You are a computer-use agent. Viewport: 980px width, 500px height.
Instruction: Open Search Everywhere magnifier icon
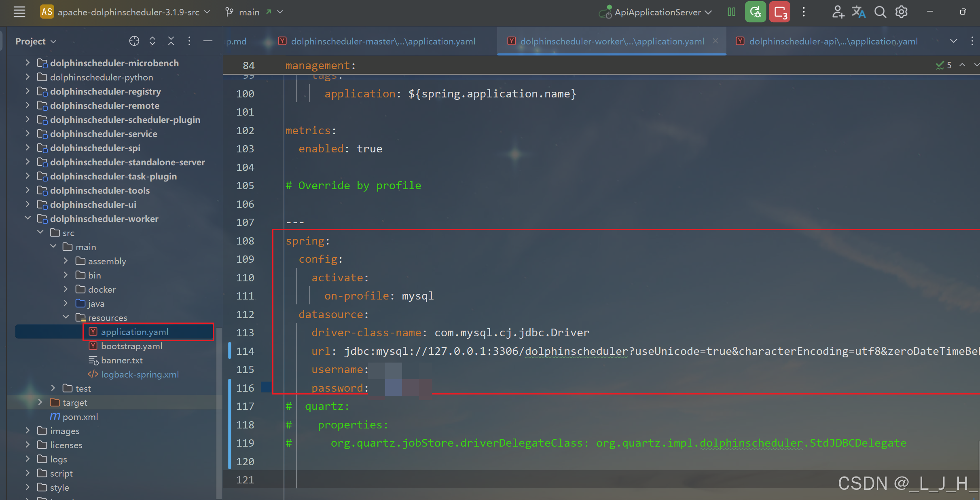point(880,12)
